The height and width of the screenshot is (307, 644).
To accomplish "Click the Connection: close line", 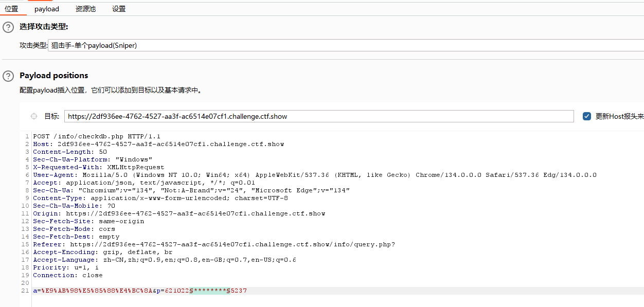I will (x=68, y=275).
